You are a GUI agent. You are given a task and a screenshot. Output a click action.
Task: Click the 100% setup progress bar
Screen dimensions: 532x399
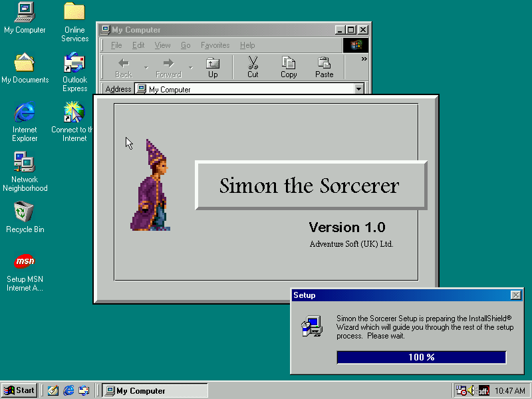pos(421,357)
